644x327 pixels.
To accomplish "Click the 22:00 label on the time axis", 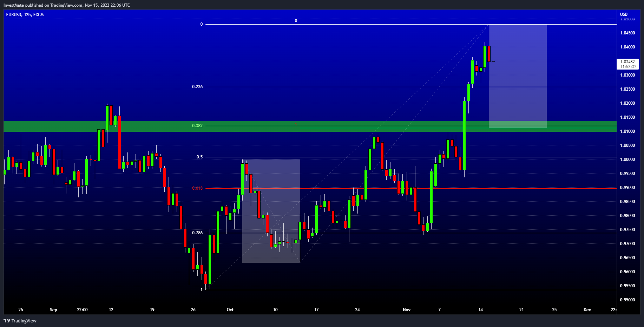I will [82, 310].
